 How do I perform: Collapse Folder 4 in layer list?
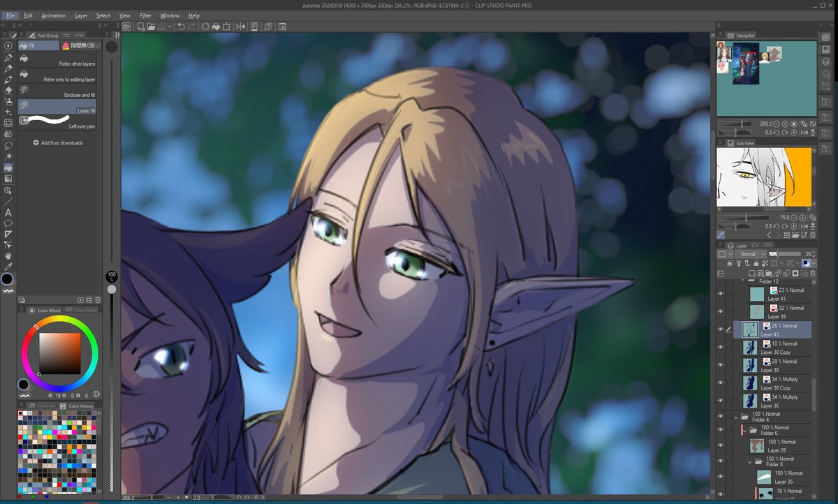tap(736, 417)
